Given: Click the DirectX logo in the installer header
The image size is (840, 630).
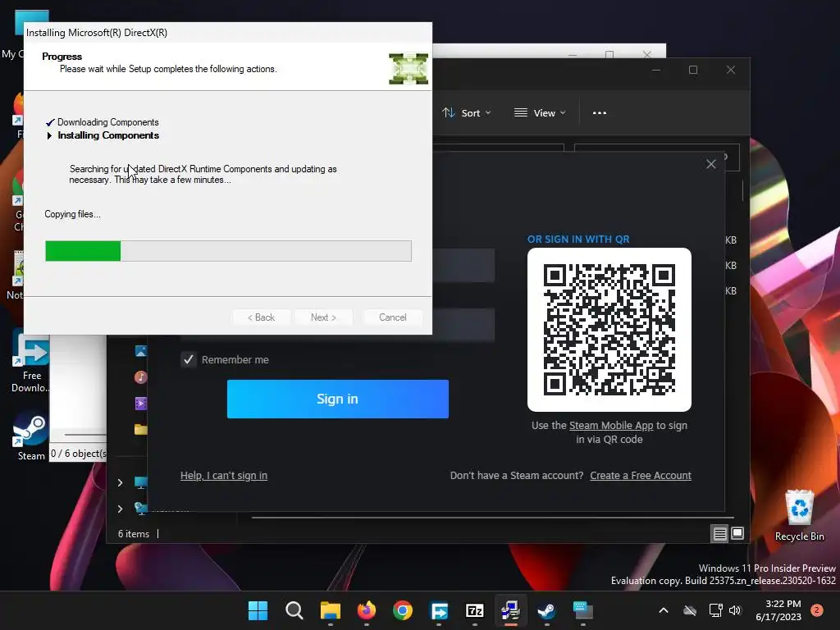Looking at the screenshot, I should point(409,69).
